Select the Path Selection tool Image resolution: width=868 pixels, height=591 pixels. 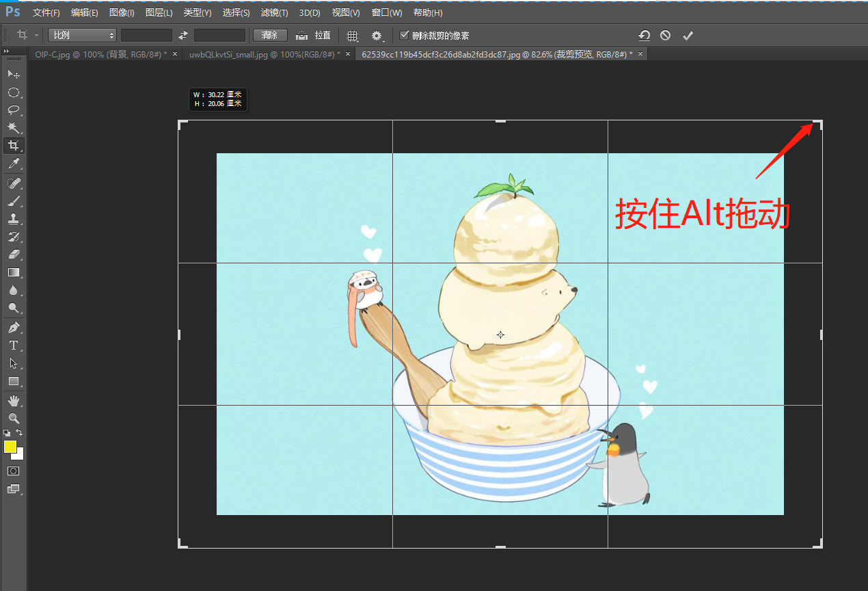pyautogui.click(x=13, y=363)
